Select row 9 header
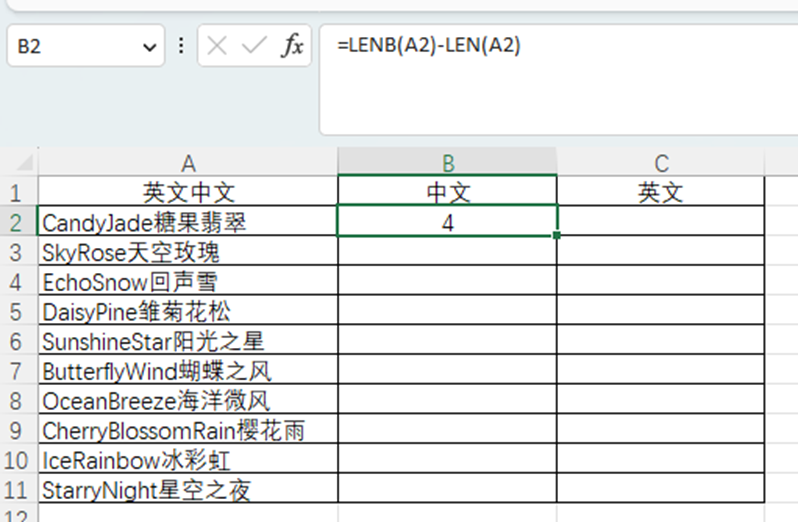Image resolution: width=798 pixels, height=522 pixels. coord(18,429)
